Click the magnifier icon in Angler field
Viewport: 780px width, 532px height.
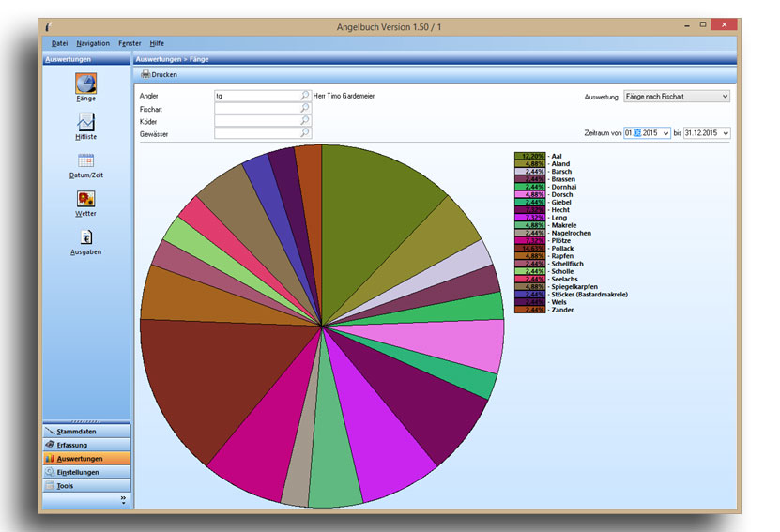(304, 96)
